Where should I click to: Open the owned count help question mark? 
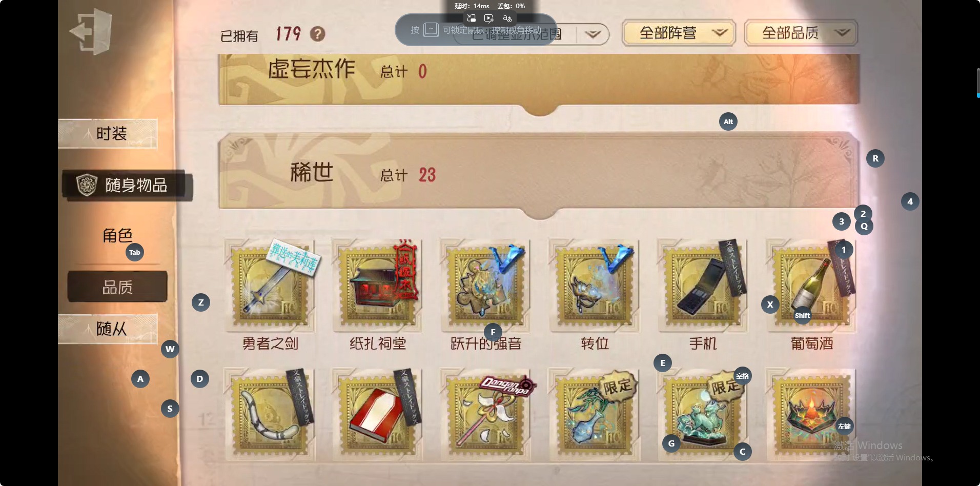[318, 34]
